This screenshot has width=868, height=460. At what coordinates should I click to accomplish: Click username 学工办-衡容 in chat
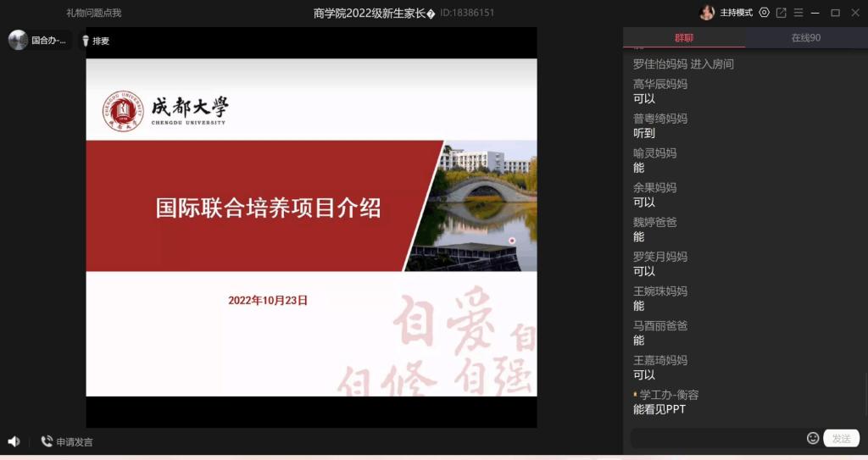point(670,395)
